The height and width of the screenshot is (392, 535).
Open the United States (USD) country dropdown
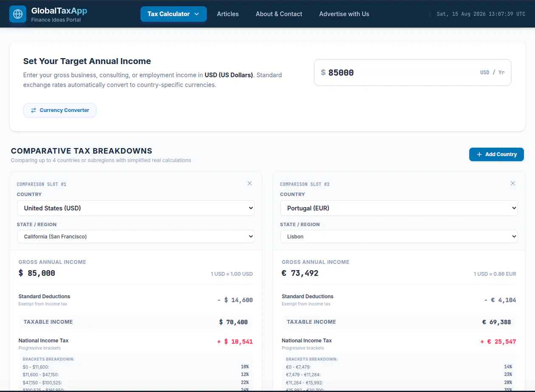coord(136,208)
